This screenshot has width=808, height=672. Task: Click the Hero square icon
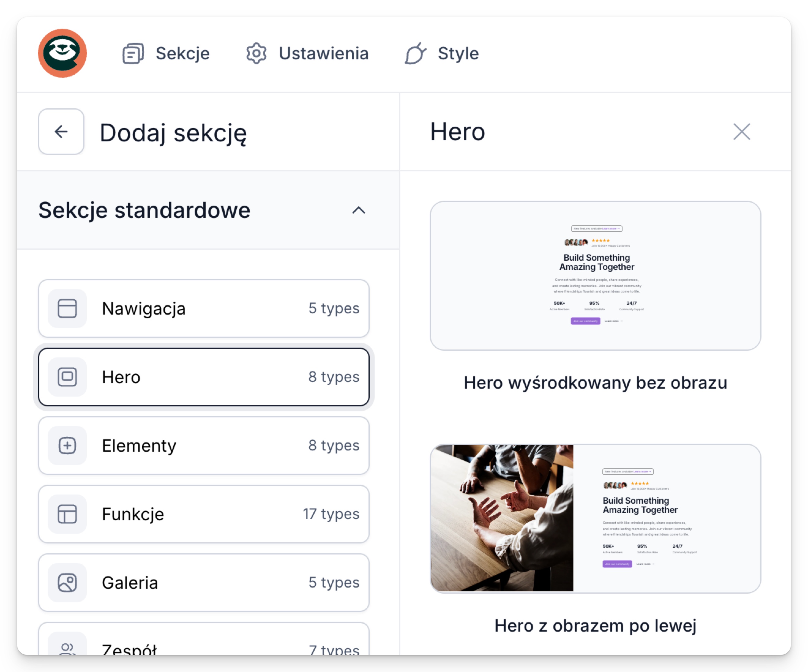(x=67, y=377)
